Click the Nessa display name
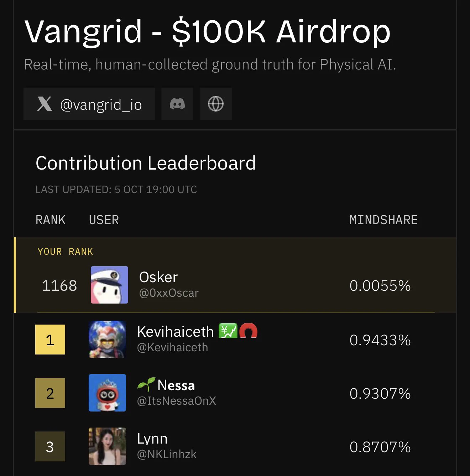This screenshot has height=476, width=470. (x=176, y=385)
